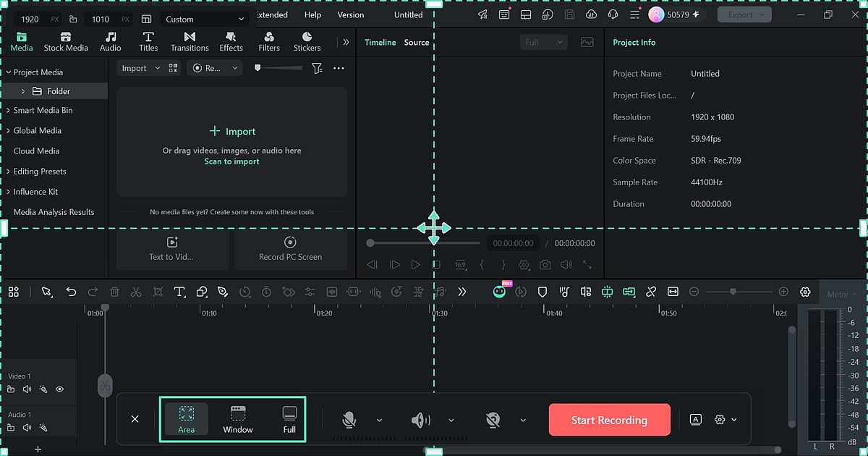Hide Video 1 track with eye icon

pos(59,389)
